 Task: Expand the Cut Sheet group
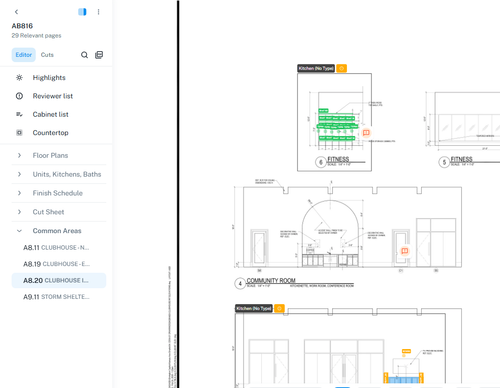point(59,212)
